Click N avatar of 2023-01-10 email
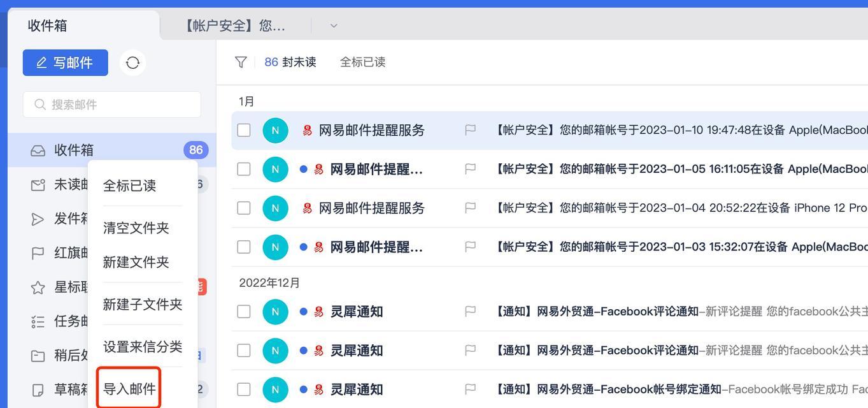This screenshot has width=868, height=408. point(275,130)
